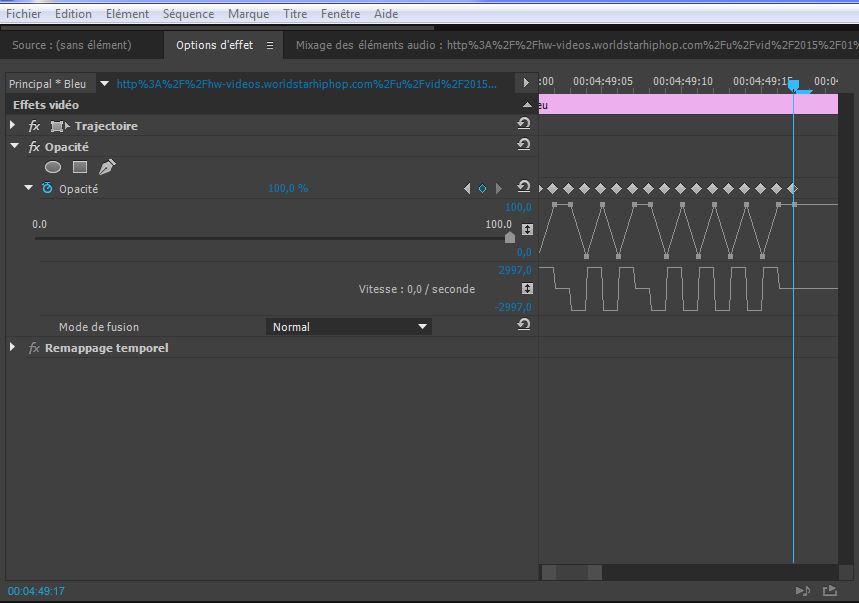
Task: Disable the Trajectoire fx toggle
Action: pyautogui.click(x=34, y=126)
